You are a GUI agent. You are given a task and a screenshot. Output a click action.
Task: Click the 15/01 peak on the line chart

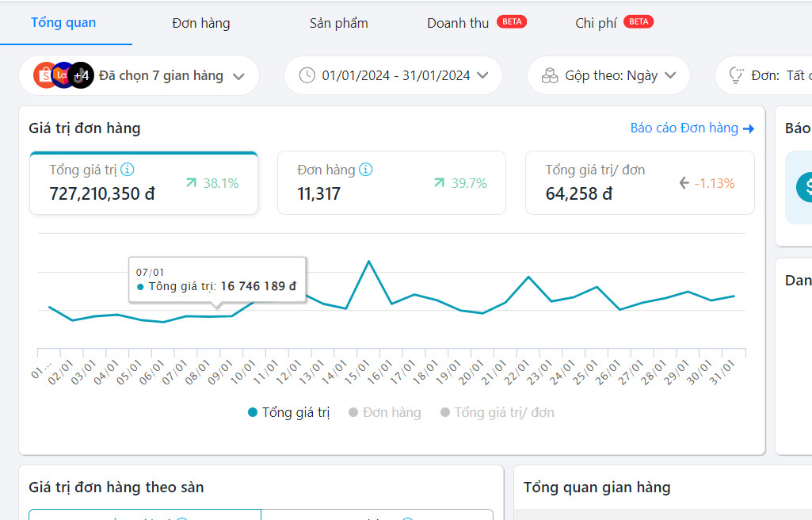pyautogui.click(x=368, y=261)
